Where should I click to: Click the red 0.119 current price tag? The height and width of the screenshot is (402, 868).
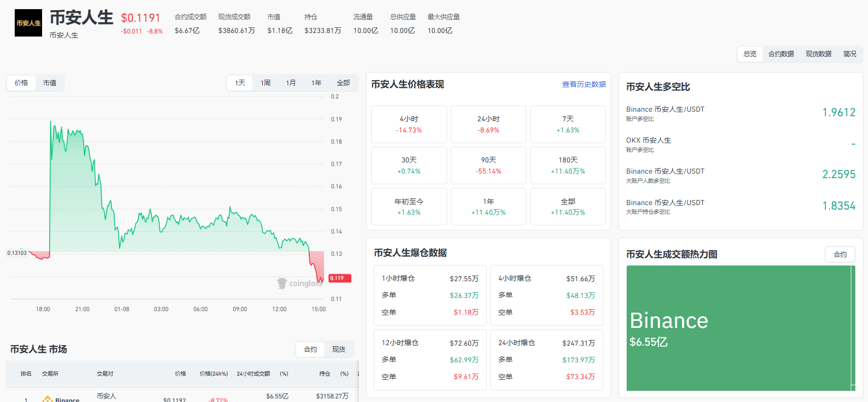tap(340, 278)
